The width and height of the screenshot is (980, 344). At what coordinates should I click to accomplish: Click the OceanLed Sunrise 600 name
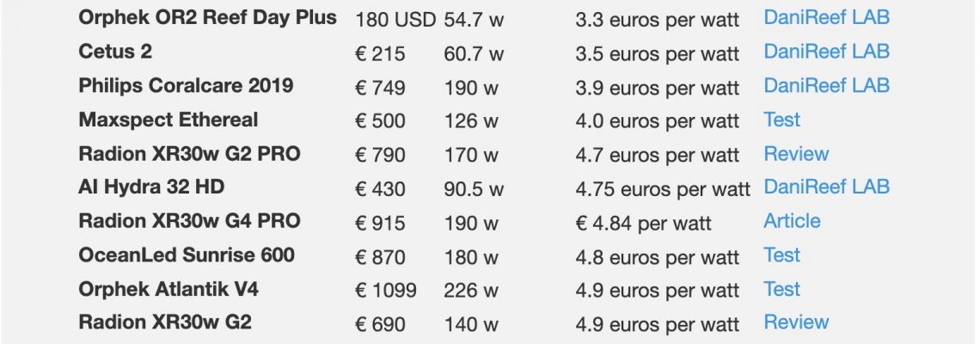click(x=187, y=255)
